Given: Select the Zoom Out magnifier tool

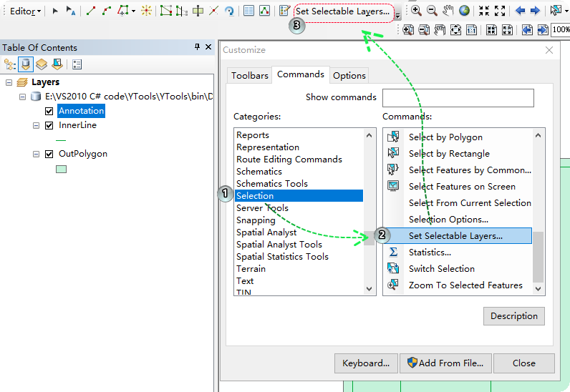Looking at the screenshot, I should click(432, 11).
